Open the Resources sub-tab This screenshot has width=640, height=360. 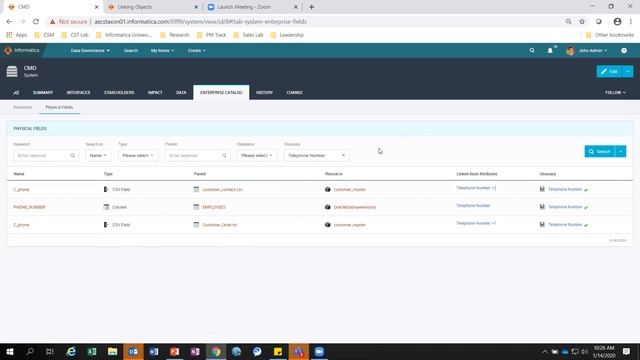pyautogui.click(x=22, y=107)
